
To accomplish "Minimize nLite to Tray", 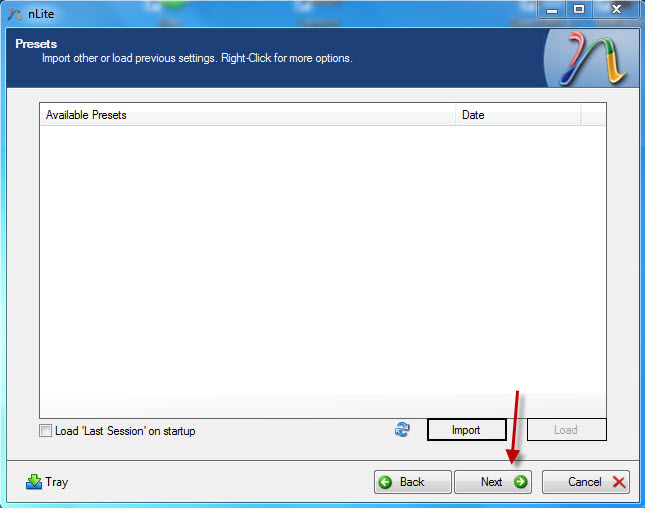I will click(x=47, y=482).
